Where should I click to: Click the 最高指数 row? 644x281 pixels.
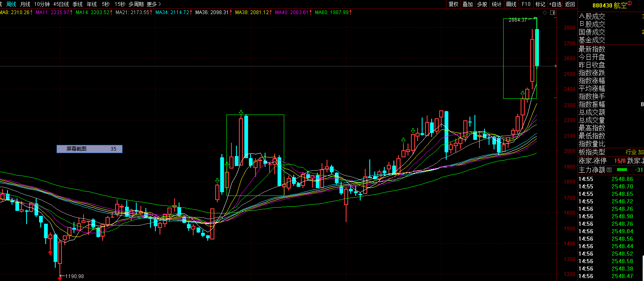tap(611, 128)
